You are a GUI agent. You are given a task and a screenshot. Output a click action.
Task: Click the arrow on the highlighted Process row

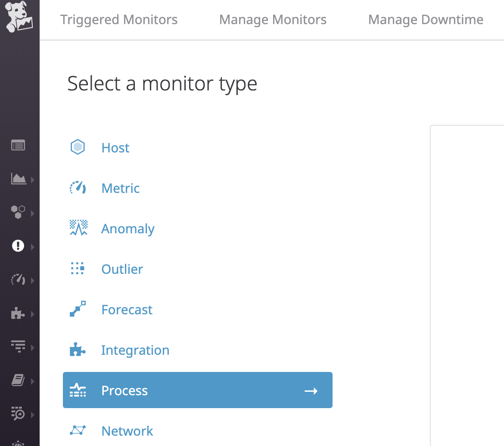(311, 390)
